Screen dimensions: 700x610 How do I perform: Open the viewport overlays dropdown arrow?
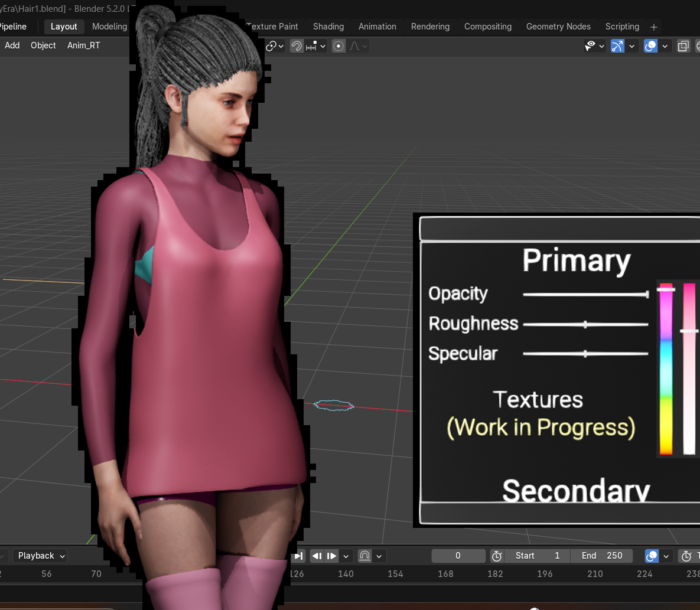(665, 46)
